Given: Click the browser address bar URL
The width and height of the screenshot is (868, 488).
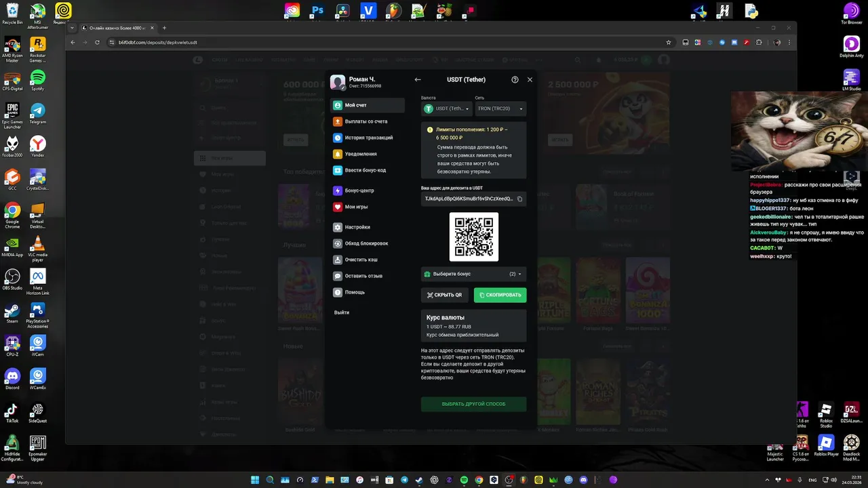Looking at the screenshot, I should click(158, 42).
